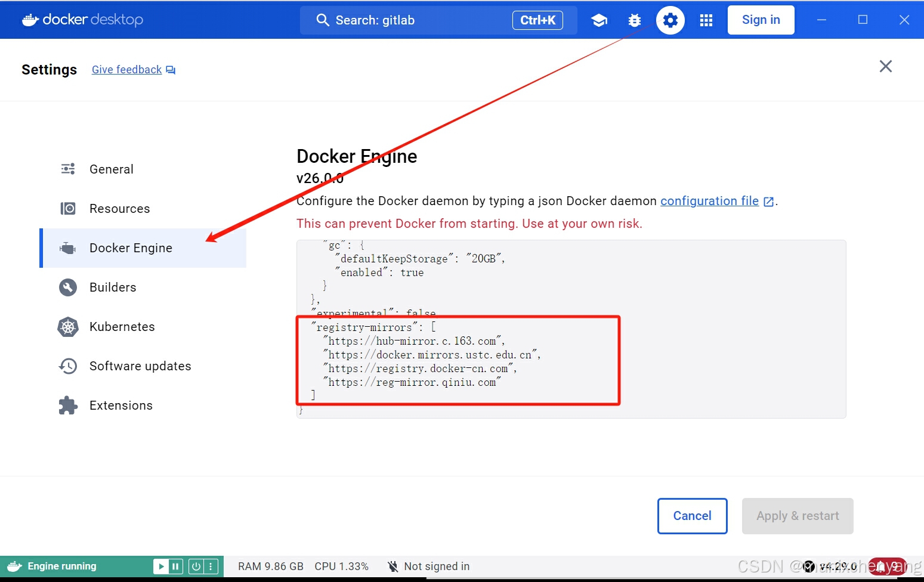Open the Troubleshoot bug icon
Image resolution: width=924 pixels, height=582 pixels.
coord(635,20)
